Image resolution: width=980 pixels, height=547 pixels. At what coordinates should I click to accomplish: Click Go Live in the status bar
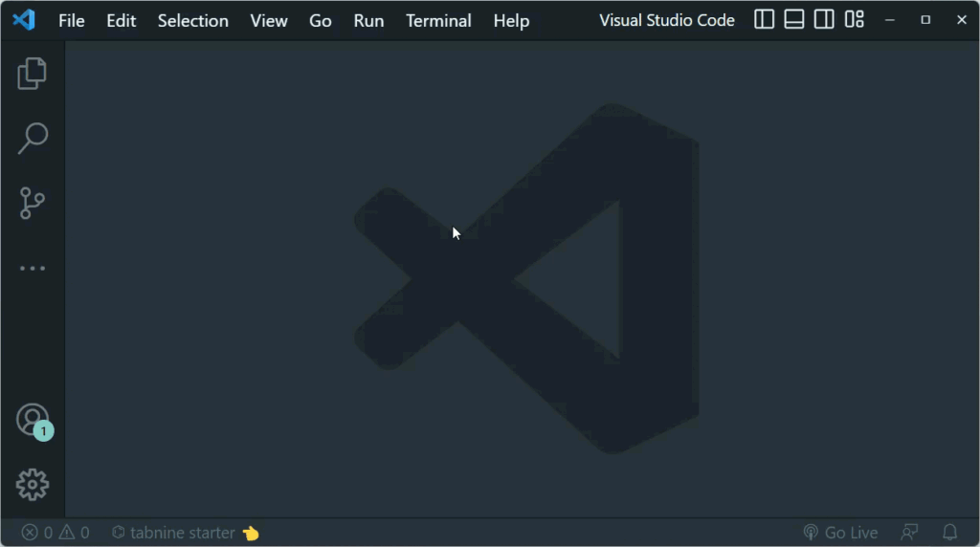pyautogui.click(x=840, y=533)
